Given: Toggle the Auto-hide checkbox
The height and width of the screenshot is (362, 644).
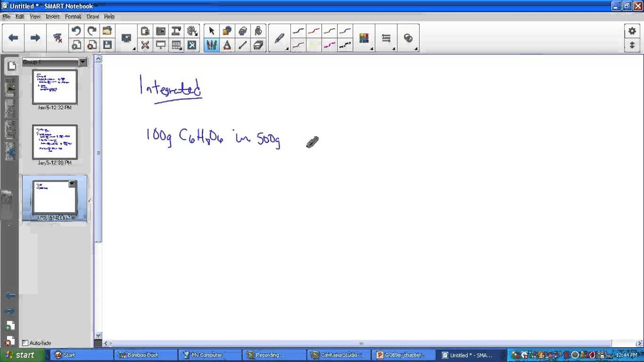Looking at the screenshot, I should click(26, 343).
